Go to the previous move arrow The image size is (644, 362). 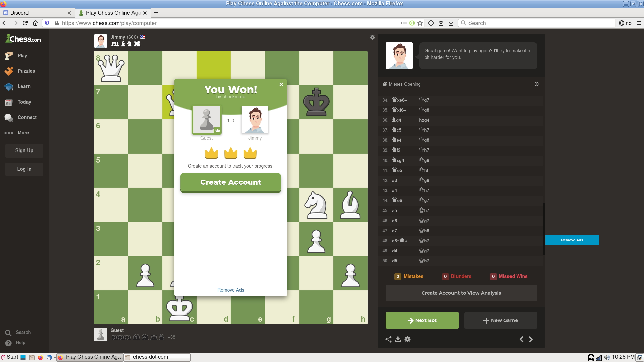tap(521, 339)
